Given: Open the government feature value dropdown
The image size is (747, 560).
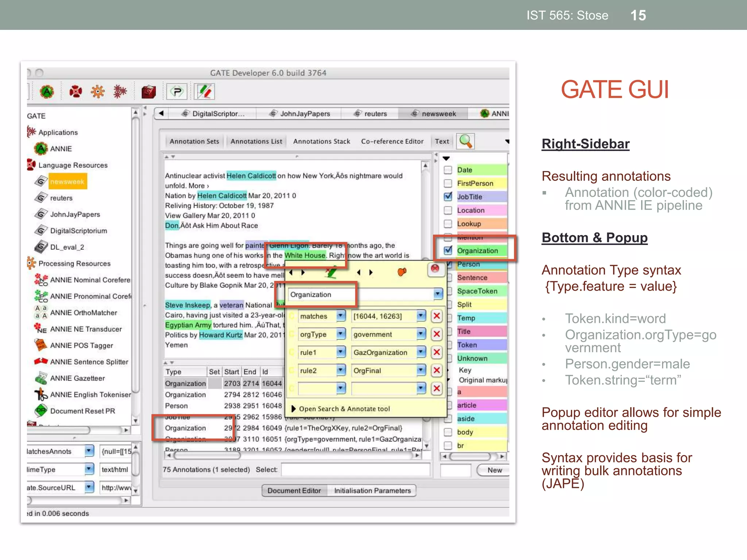Looking at the screenshot, I should coord(421,334).
